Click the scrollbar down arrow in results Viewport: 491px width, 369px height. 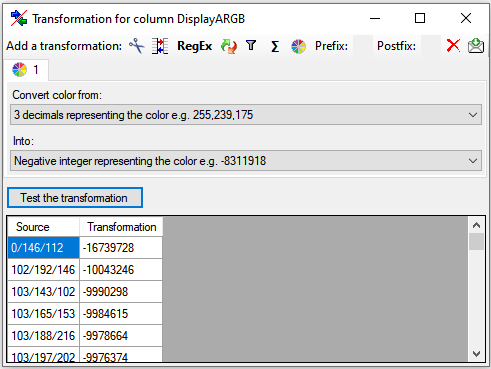(x=476, y=354)
